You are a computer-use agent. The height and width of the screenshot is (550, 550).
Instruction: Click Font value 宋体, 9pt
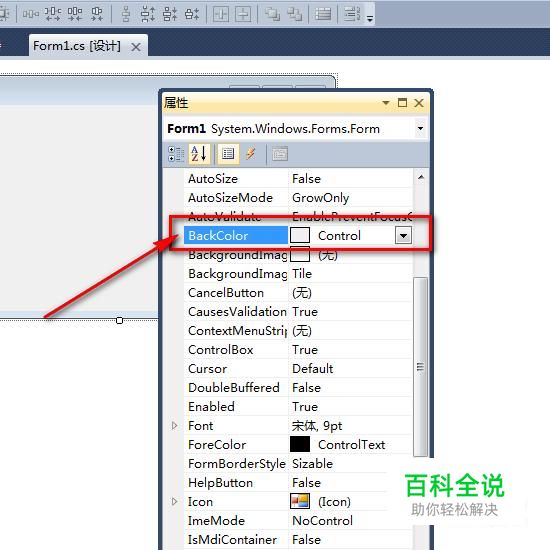(x=317, y=426)
